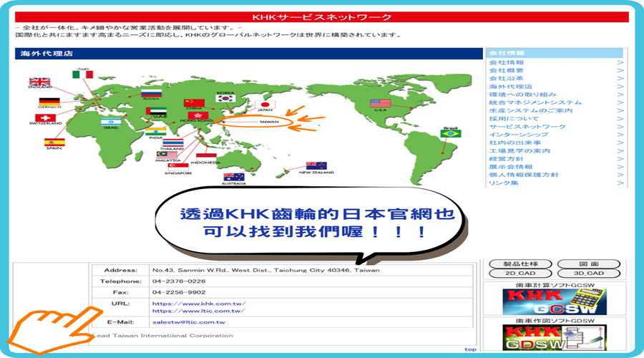
Task: Expand the arrow beside 会社概要
Action: [620, 71]
